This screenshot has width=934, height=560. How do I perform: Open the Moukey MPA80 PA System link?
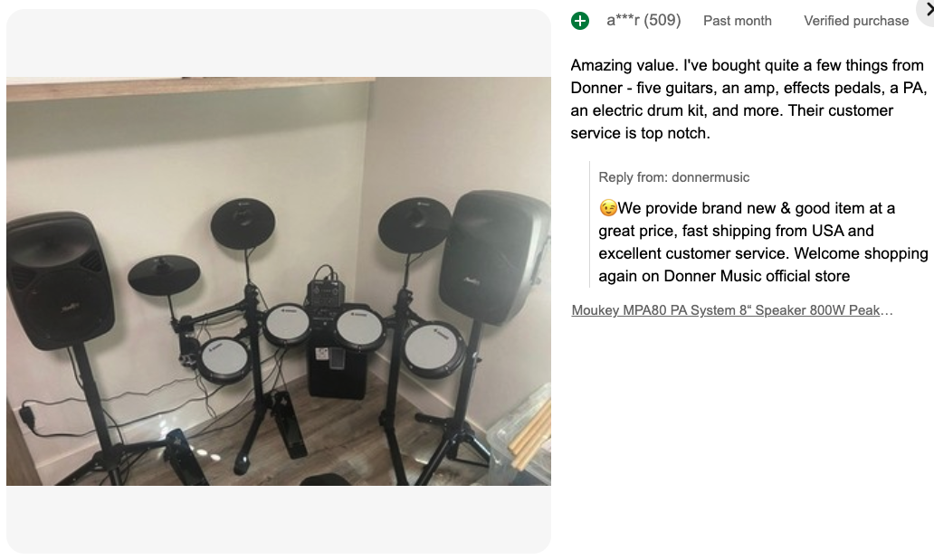tap(732, 310)
